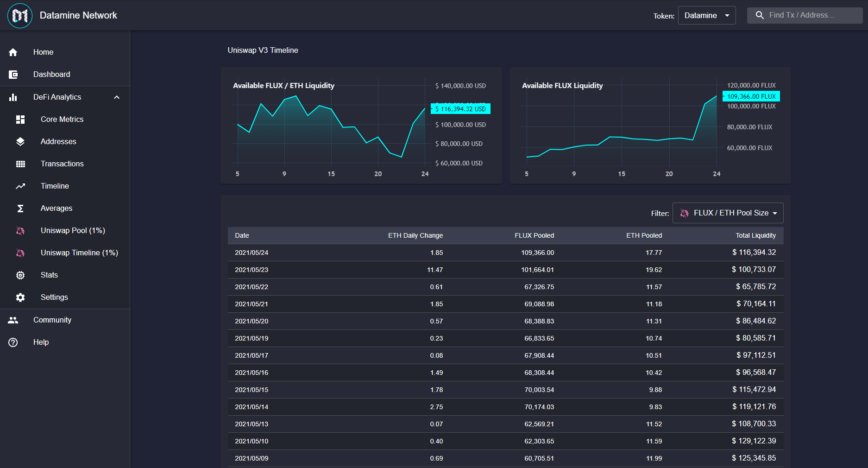Click the 109,366.00 FLUX chart value label

[x=751, y=96]
